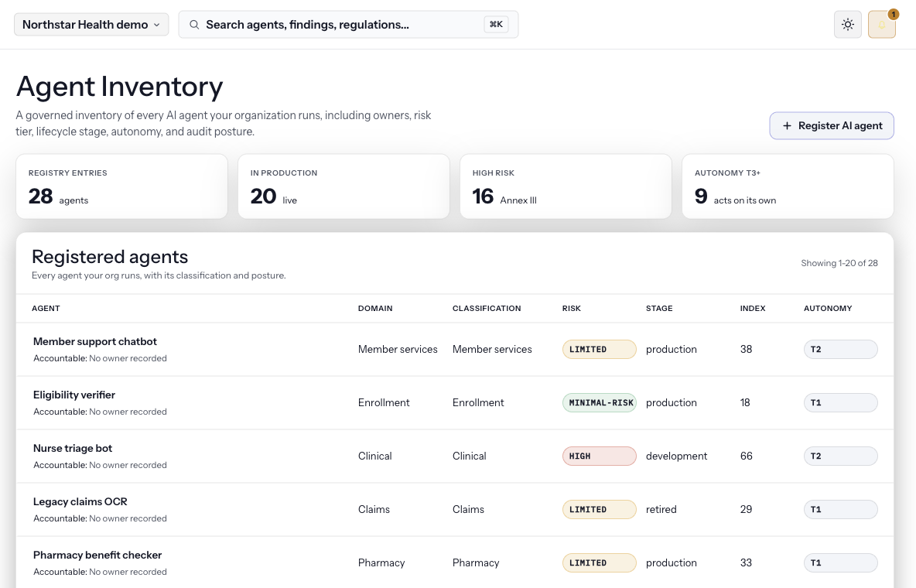Click Accountable owner text under Member support chatbot

pos(100,358)
